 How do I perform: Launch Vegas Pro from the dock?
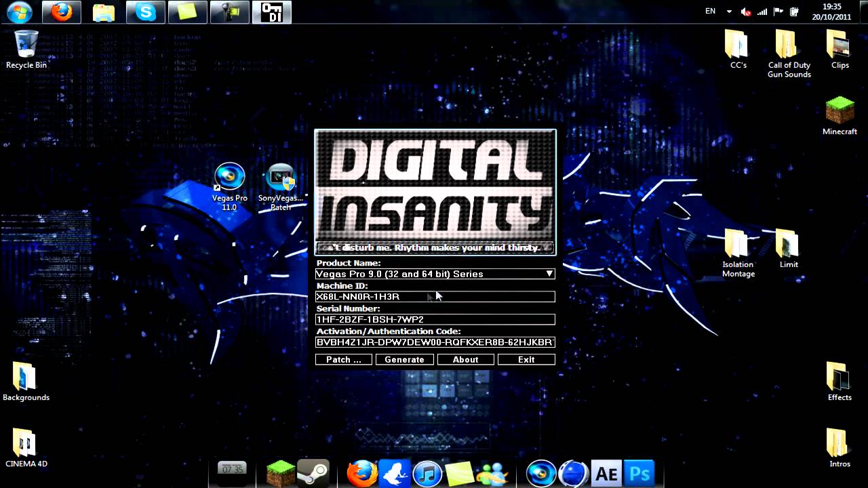(541, 473)
